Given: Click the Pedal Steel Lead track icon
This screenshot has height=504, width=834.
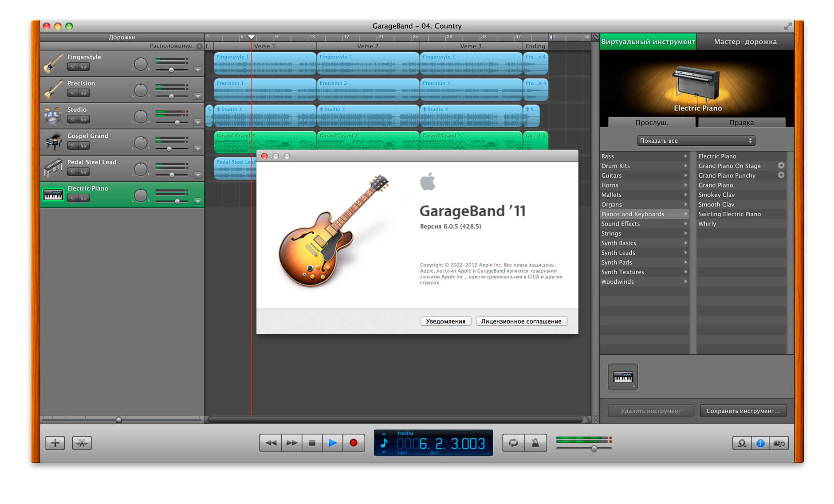Looking at the screenshot, I should coord(53,168).
